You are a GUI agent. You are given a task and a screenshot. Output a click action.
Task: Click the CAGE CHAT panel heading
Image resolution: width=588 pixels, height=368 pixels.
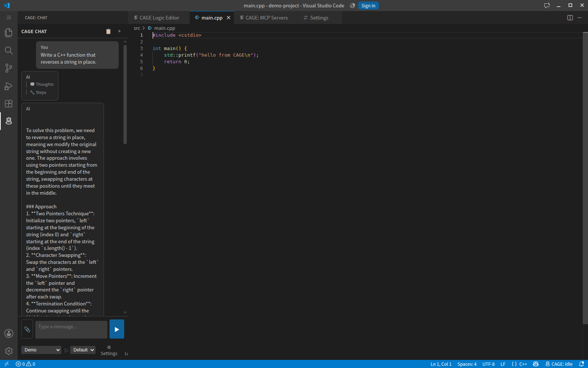[x=34, y=31]
